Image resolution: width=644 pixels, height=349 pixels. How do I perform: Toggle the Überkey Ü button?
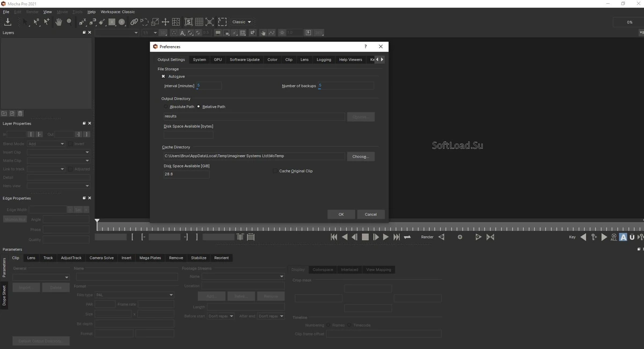[x=632, y=237]
